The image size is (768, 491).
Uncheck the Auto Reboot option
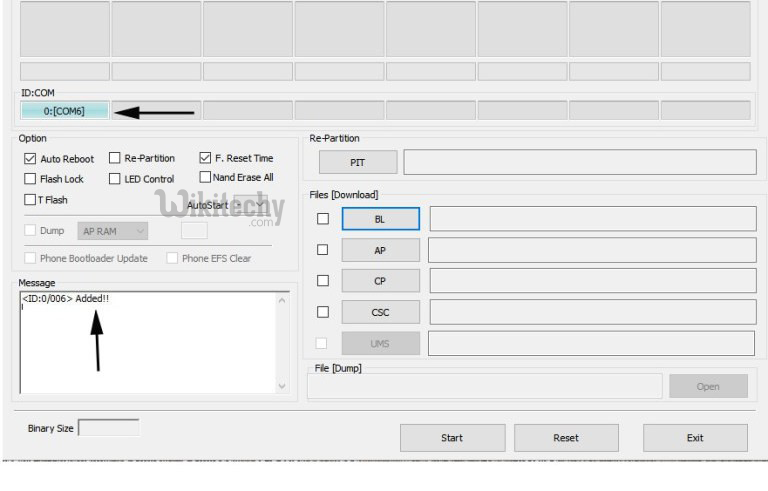(30, 159)
